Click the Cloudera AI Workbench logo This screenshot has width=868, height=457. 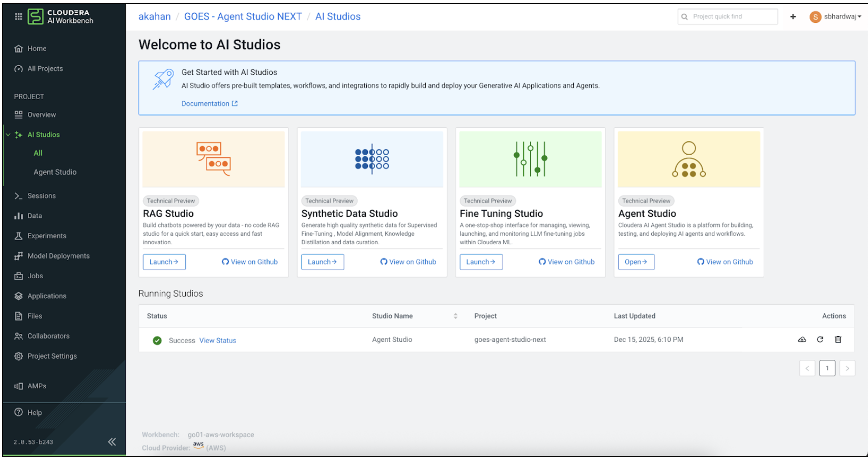60,17
